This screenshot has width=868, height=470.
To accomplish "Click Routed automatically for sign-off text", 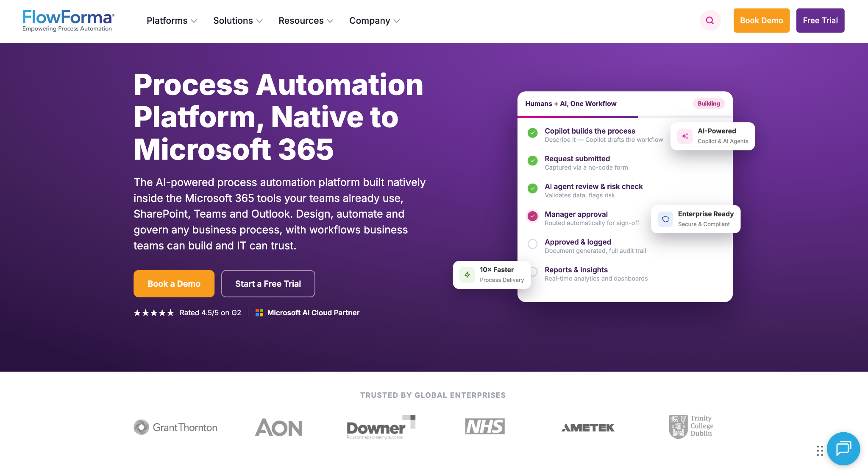I will [x=592, y=223].
